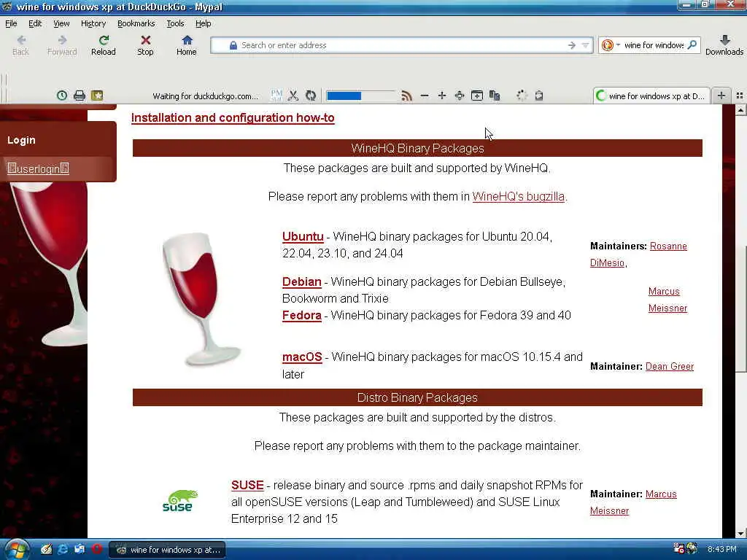Click the 'Distro Binary Packages' header

pos(417,397)
